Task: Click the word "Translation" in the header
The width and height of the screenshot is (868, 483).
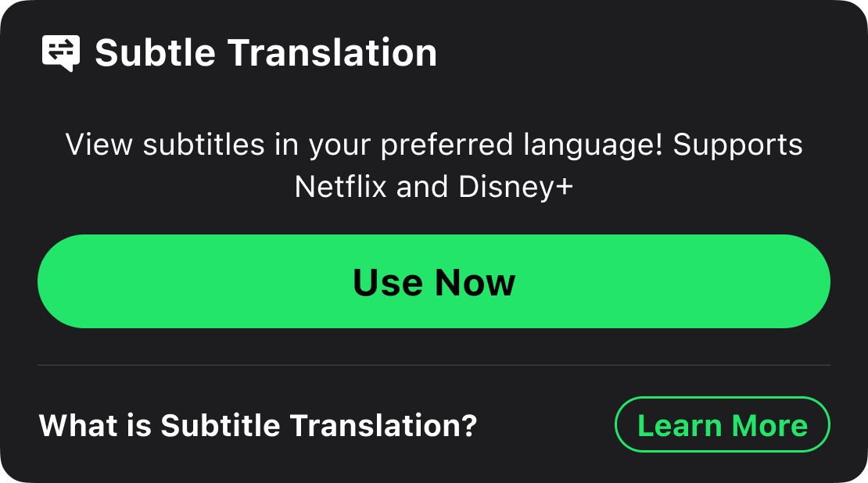Action: 332,53
